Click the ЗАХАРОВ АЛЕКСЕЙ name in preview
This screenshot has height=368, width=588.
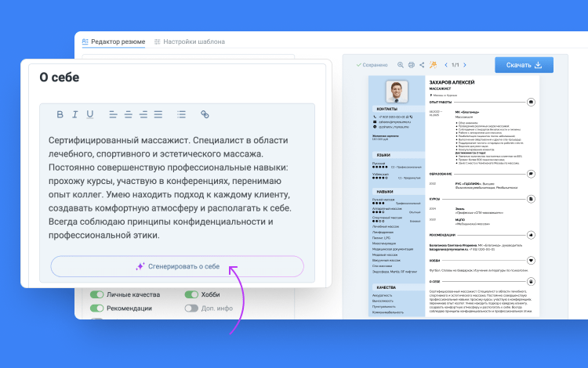(452, 82)
